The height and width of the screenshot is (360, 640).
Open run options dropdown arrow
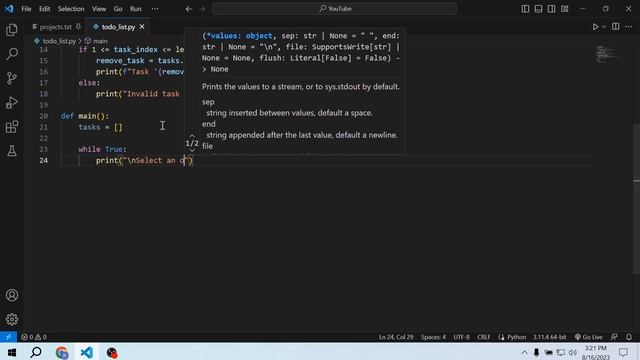[x=604, y=27]
